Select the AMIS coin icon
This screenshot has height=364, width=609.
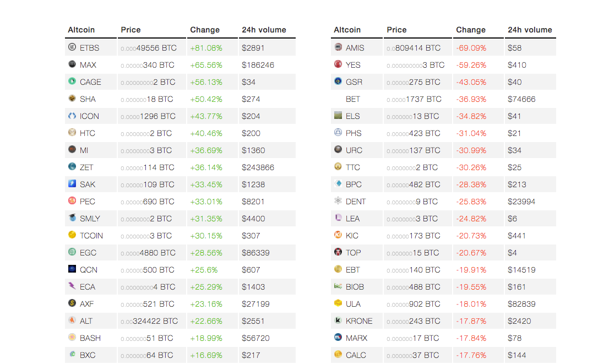click(x=338, y=47)
